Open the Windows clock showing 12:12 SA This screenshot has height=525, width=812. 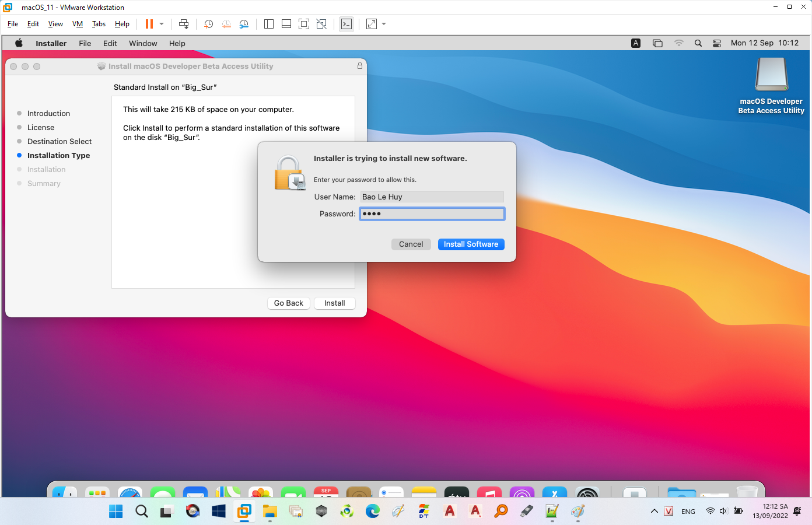tap(770, 511)
